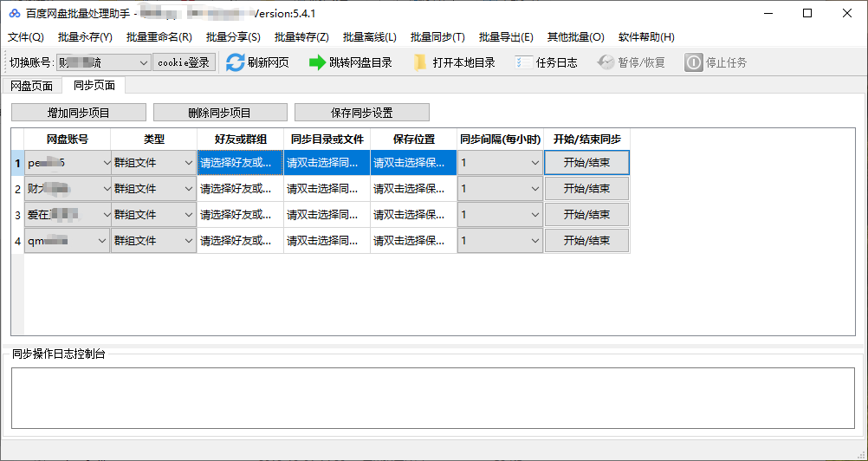The image size is (868, 461).
Task: Open row 1 类型 群组文件 dropdown
Action: pos(154,163)
